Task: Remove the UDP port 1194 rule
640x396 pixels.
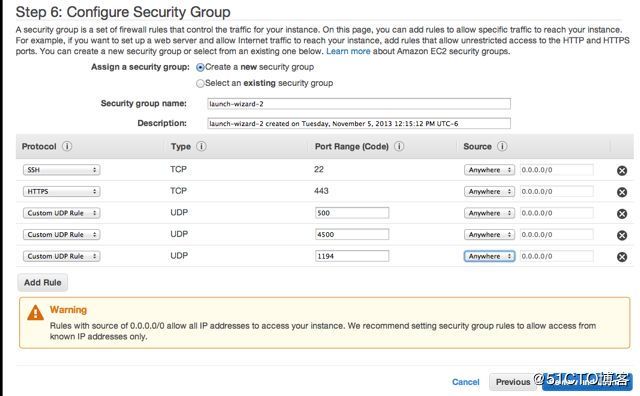Action: coord(622,257)
